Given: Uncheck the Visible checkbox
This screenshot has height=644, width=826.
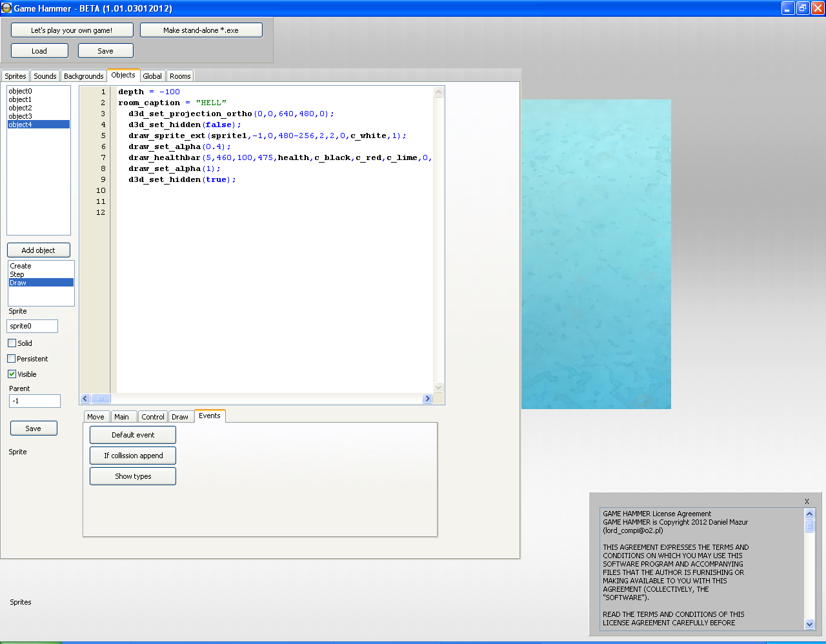Looking at the screenshot, I should (12, 374).
